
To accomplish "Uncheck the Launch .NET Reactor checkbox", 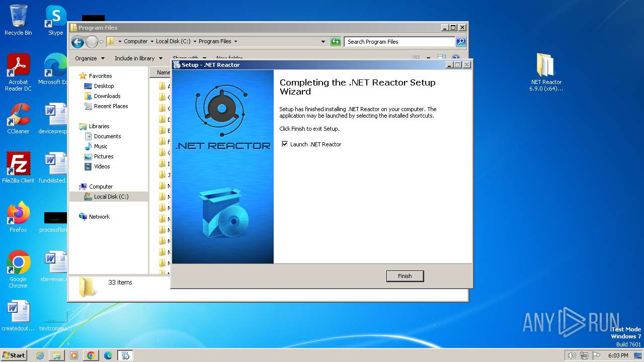I will point(285,144).
